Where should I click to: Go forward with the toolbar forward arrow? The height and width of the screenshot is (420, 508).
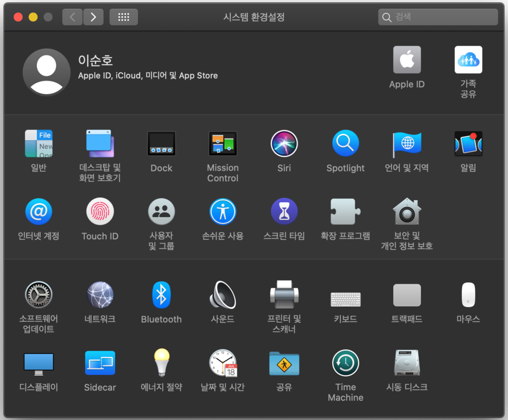pos(93,17)
